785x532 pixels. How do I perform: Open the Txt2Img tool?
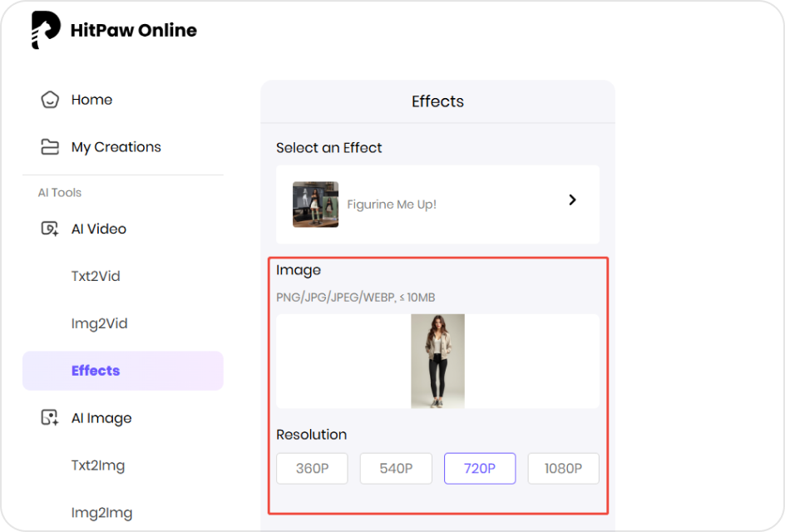coord(98,466)
